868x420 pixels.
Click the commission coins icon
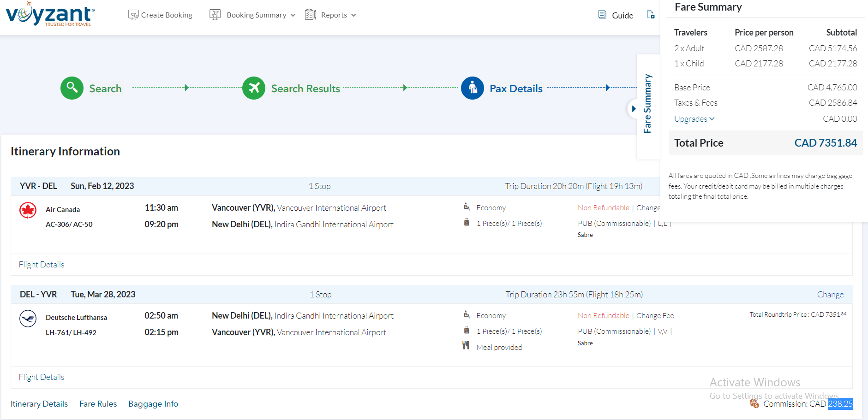(x=754, y=404)
